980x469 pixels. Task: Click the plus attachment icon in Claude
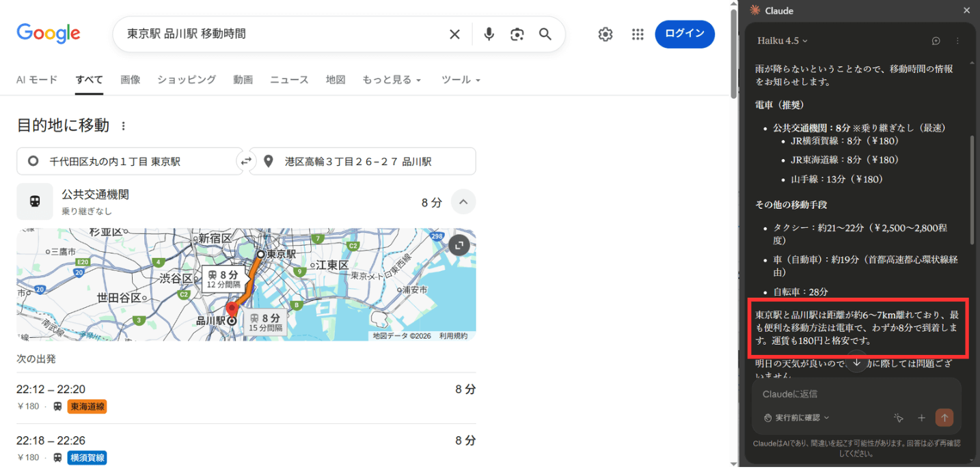tap(921, 418)
